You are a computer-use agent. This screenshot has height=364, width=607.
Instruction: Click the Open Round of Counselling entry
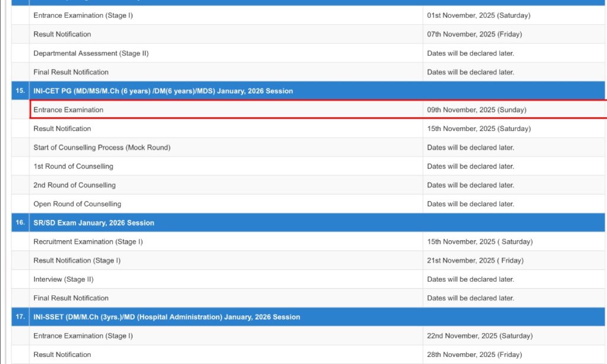coord(77,204)
